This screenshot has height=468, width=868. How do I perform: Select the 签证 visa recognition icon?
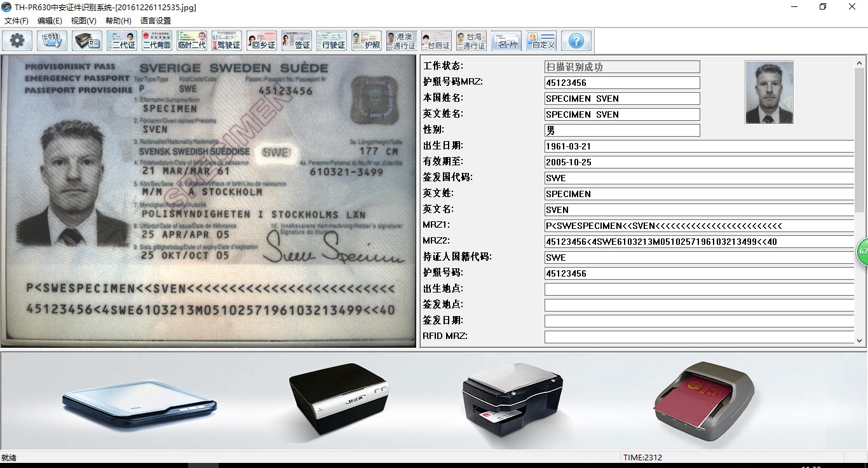[x=297, y=41]
